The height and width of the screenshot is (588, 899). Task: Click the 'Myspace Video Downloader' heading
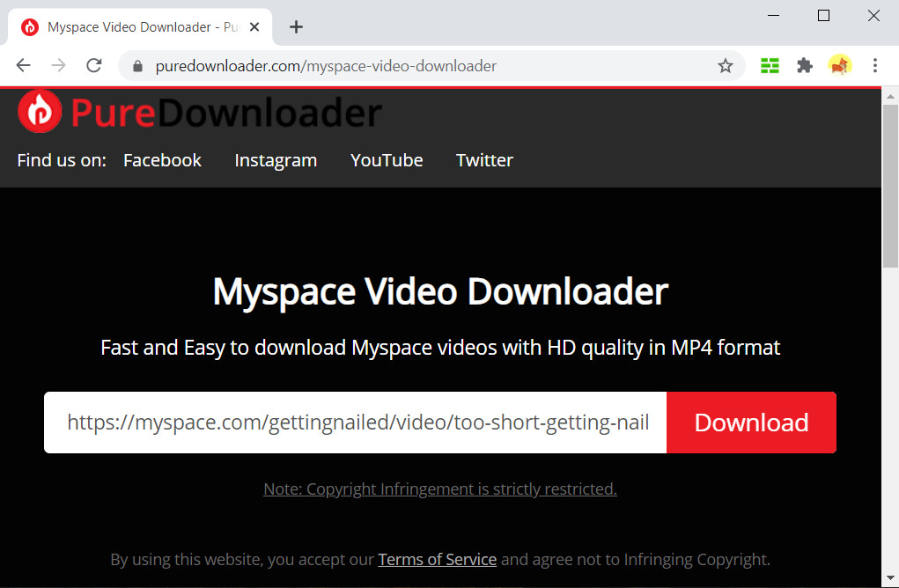440,292
